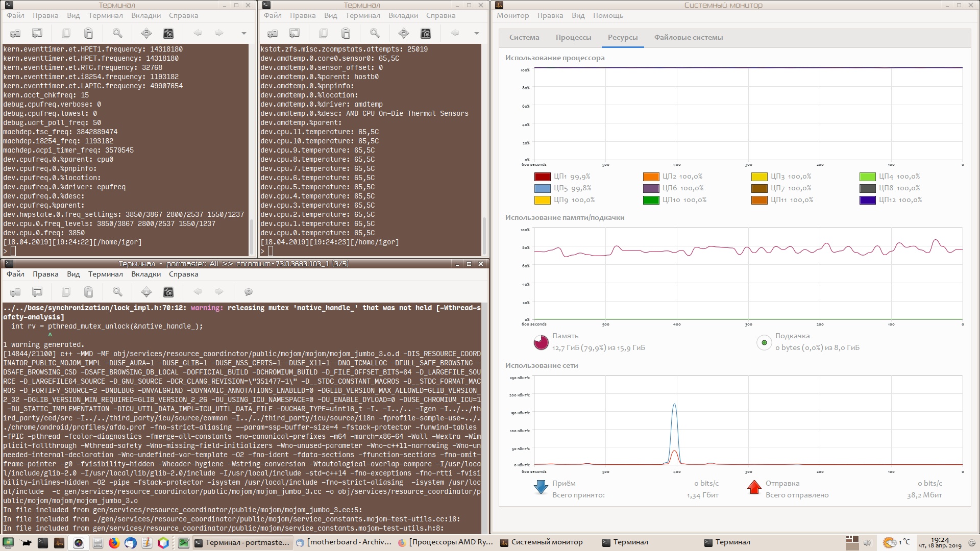Switch to the Процессы tab

[x=573, y=37]
